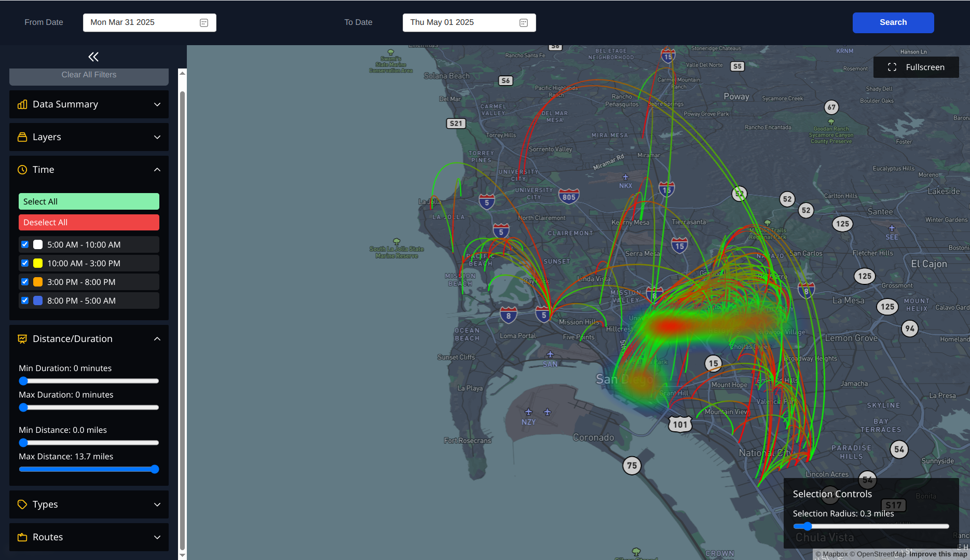Collapse the Distance/Duration section chevron
Screen dimensions: 970x560
coord(157,339)
